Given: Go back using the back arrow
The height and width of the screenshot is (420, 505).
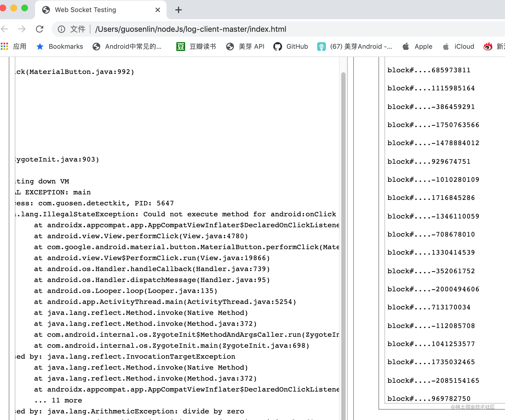Looking at the screenshot, I should click(4, 29).
